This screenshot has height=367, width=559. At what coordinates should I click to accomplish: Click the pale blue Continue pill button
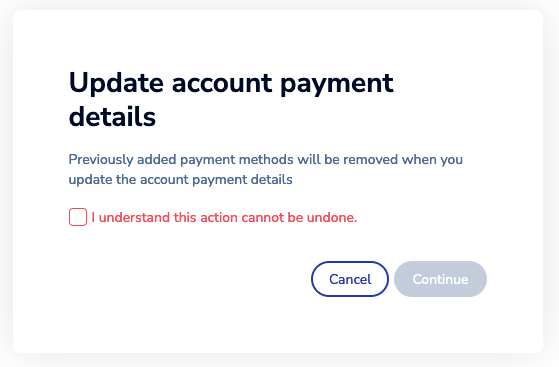[x=440, y=279]
